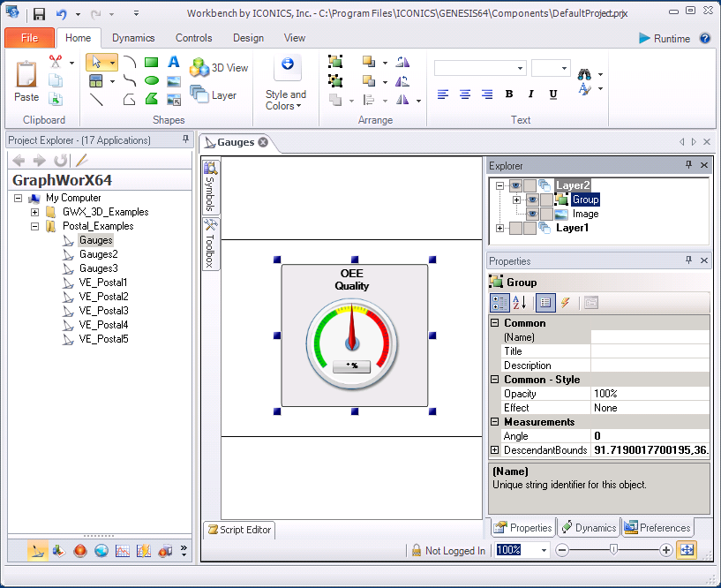Click the Text label tool
Image resolution: width=721 pixels, height=588 pixels.
click(x=174, y=62)
